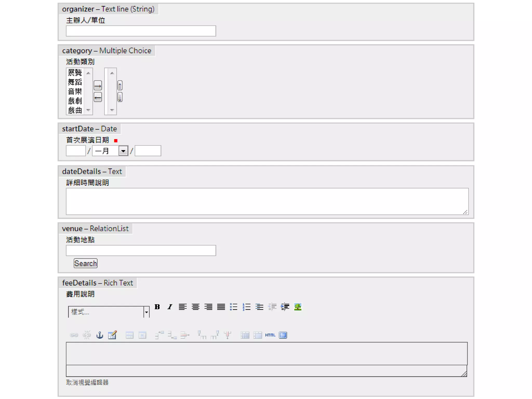Click the merge table cells icon
The image size is (532, 399).
click(x=257, y=335)
